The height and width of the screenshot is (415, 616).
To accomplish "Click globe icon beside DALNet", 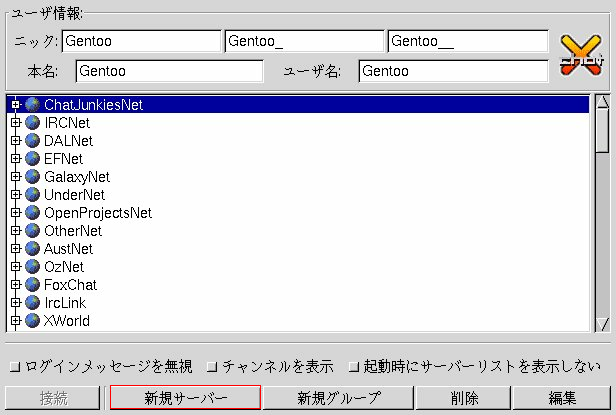I will point(33,141).
